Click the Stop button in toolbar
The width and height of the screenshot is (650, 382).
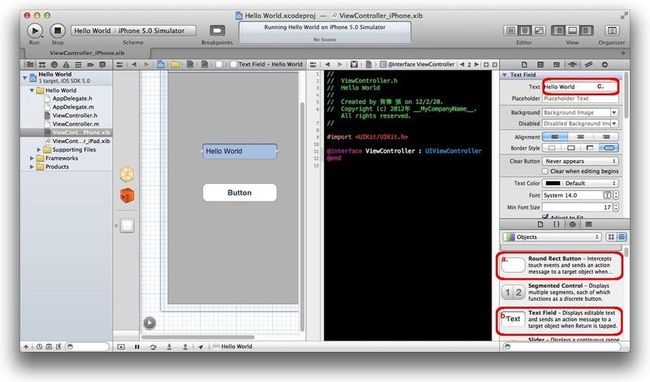[x=58, y=31]
